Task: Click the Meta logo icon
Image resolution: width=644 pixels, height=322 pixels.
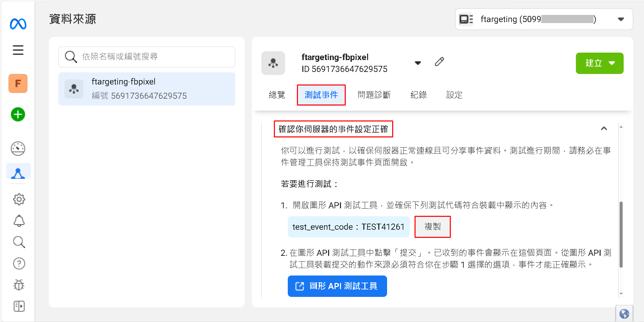Action: (18, 24)
